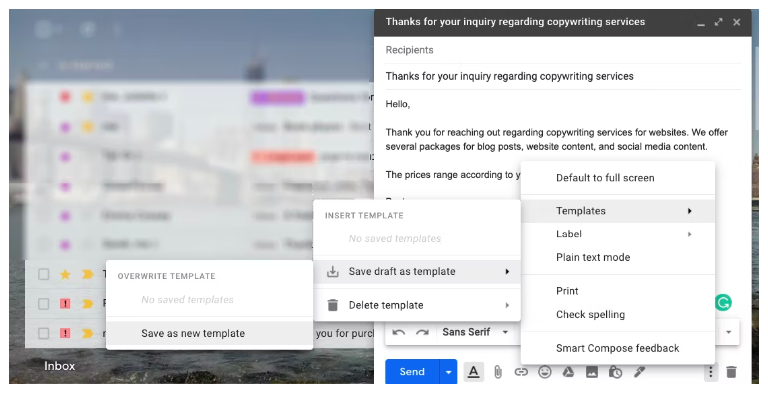Click red exclamation icon in last inbox row
768x394 pixels.
tap(65, 333)
